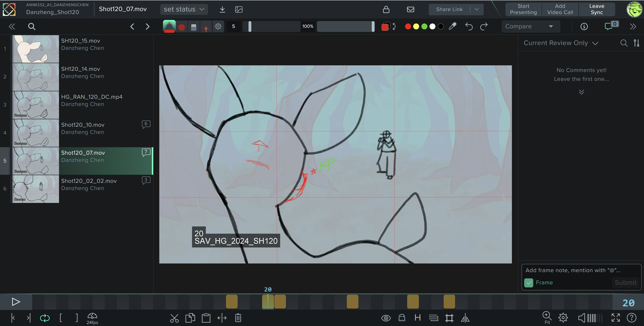Pick the yellow color swatch

[416, 27]
